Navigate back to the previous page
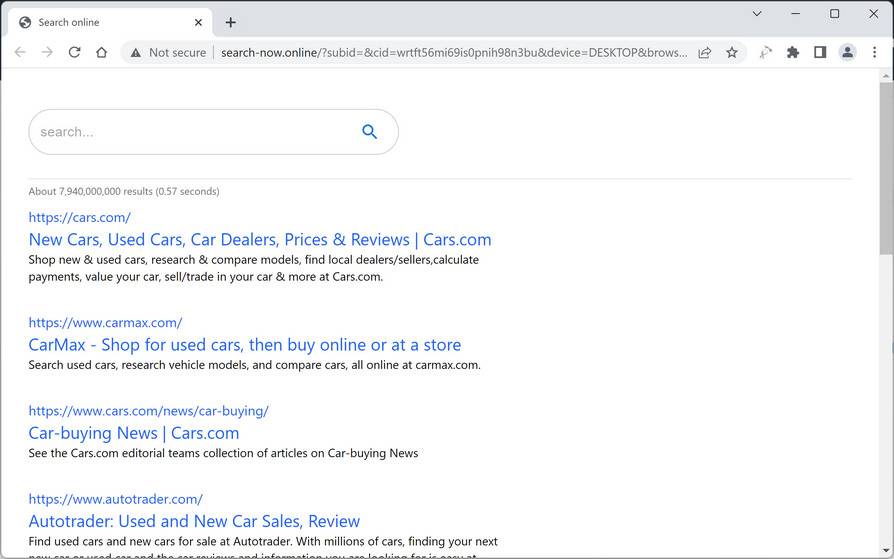Image resolution: width=894 pixels, height=559 pixels. (20, 52)
